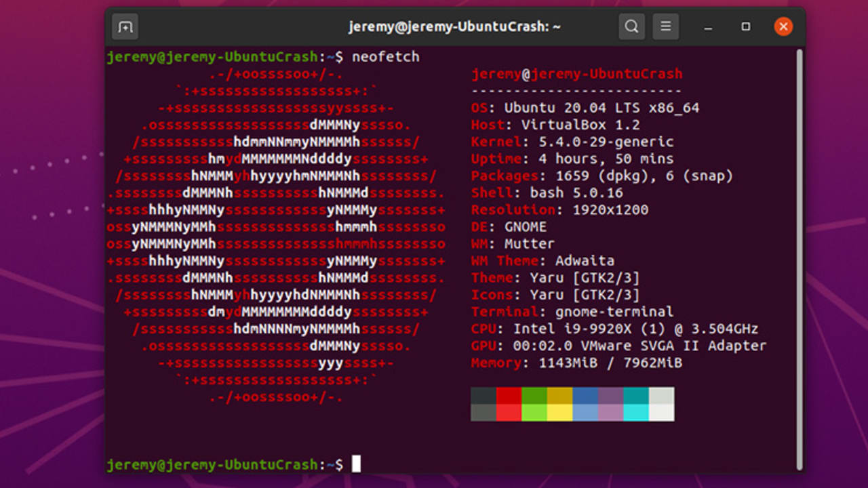Click the WM Theme value 'Adwaita'
Screen dimensions: 868x488
[x=585, y=260]
